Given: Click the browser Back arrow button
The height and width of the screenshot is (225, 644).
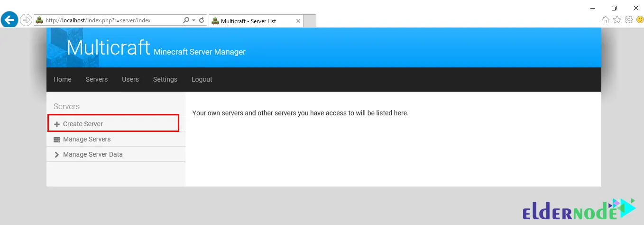Looking at the screenshot, I should click(x=9, y=20).
